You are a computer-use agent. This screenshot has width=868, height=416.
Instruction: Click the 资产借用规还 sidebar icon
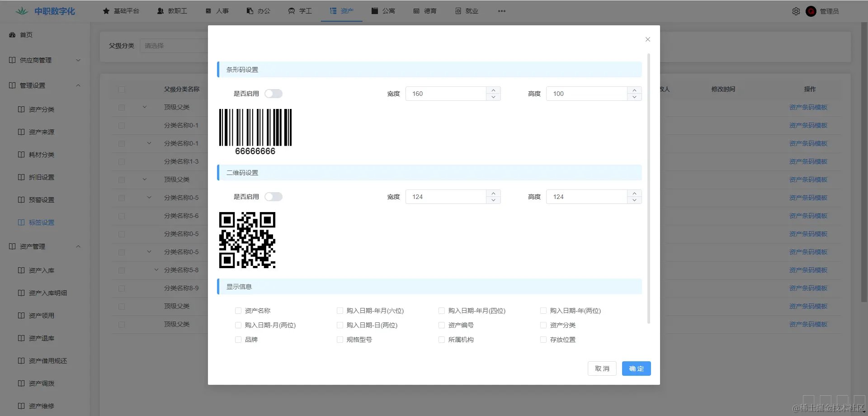21,360
